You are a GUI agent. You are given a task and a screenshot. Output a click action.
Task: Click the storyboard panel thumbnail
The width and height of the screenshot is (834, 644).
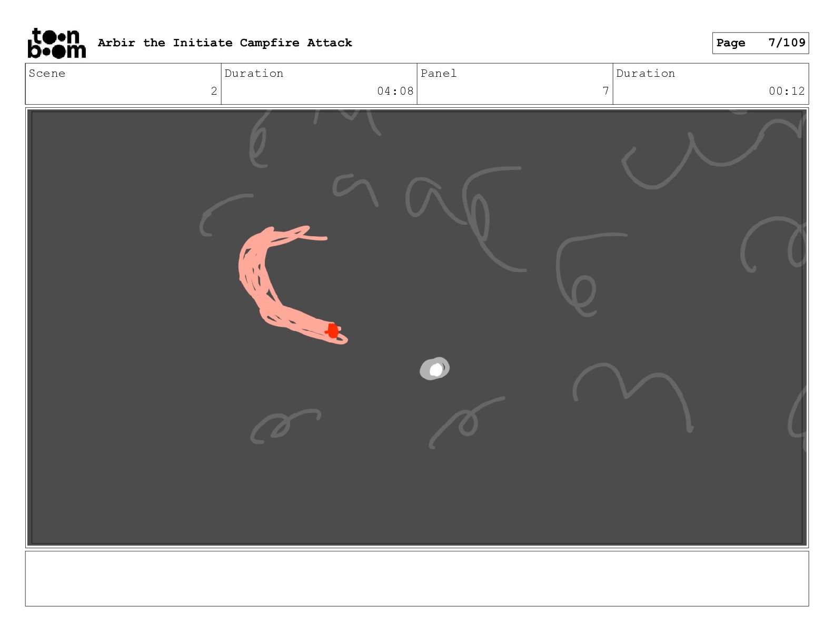[417, 327]
